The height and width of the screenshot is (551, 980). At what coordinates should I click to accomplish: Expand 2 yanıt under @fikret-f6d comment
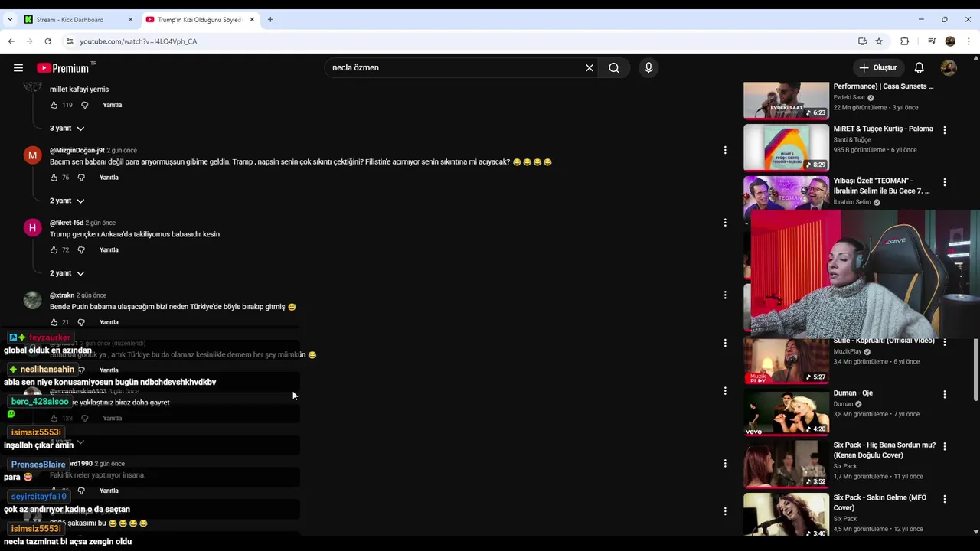pyautogui.click(x=67, y=273)
